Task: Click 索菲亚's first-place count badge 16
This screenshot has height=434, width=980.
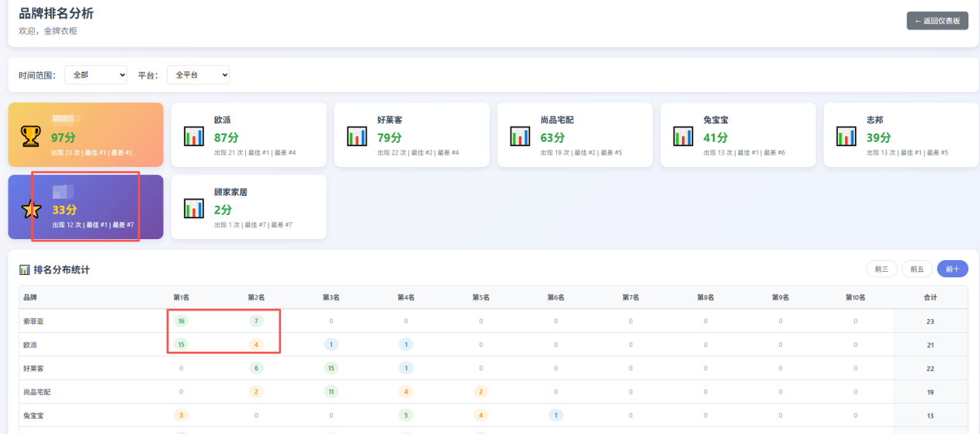Action: 182,321
